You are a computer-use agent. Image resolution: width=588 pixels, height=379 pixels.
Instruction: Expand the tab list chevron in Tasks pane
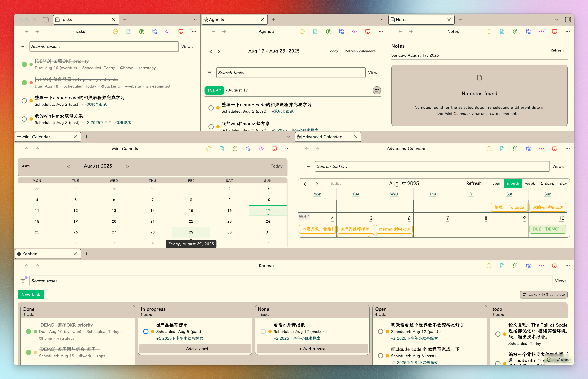coord(195,20)
